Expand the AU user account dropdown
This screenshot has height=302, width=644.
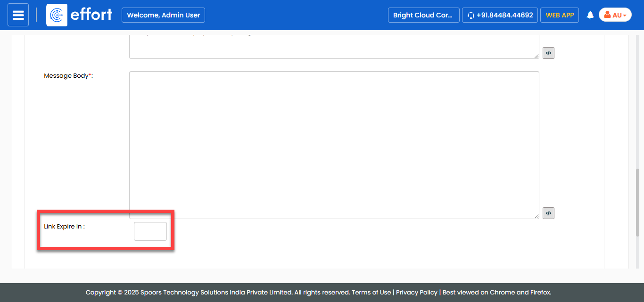[615, 15]
